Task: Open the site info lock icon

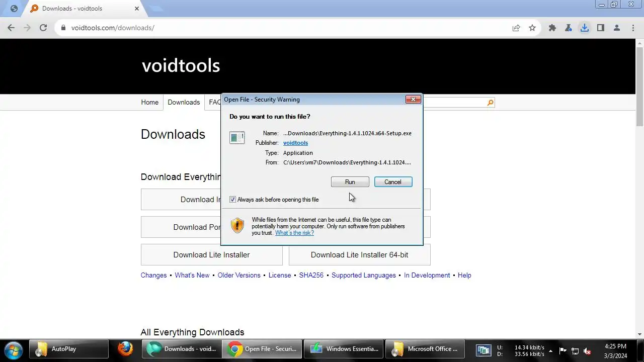Action: pos(63,28)
